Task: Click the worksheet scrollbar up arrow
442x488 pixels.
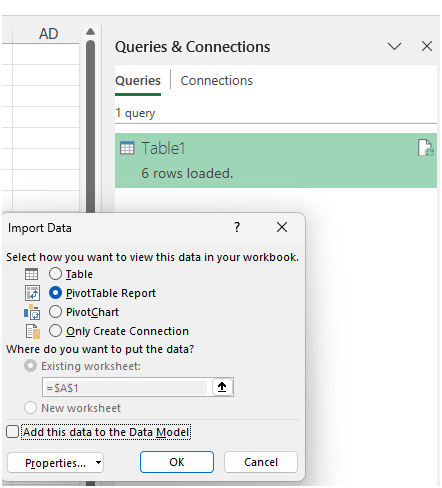Action: [90, 32]
